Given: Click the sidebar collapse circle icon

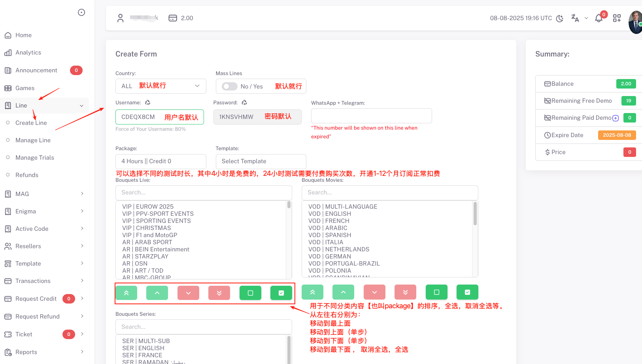Looking at the screenshot, I should click(x=81, y=13).
